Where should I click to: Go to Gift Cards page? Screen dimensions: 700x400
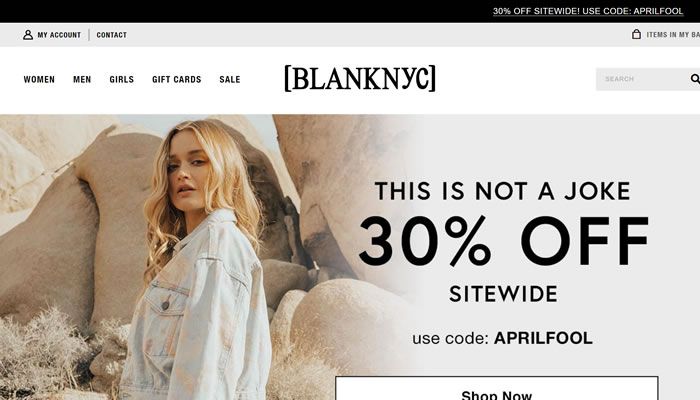(x=177, y=79)
